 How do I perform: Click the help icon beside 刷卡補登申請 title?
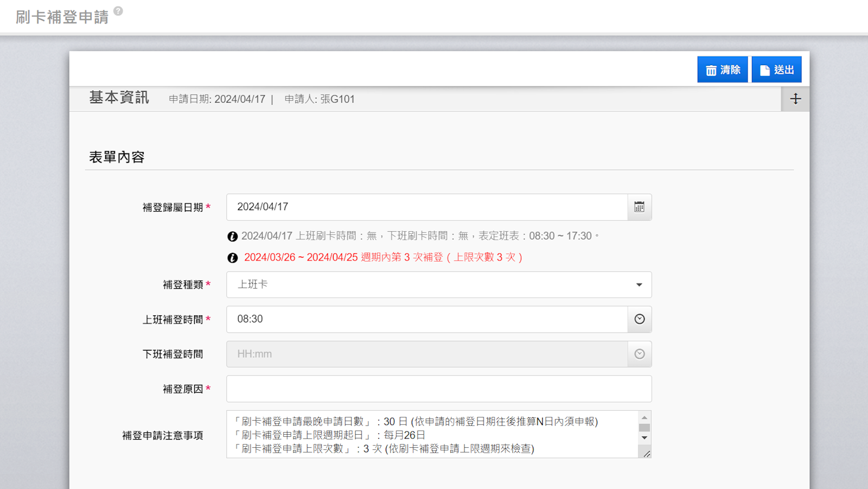118,11
